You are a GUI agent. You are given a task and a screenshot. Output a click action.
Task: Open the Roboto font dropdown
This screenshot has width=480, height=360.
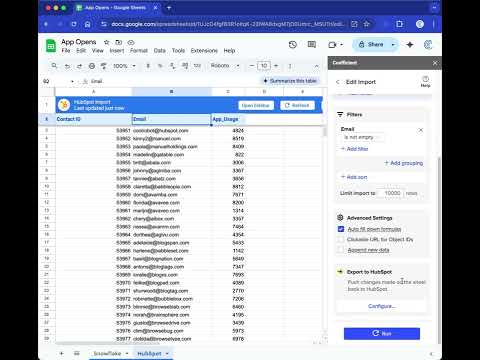225,66
